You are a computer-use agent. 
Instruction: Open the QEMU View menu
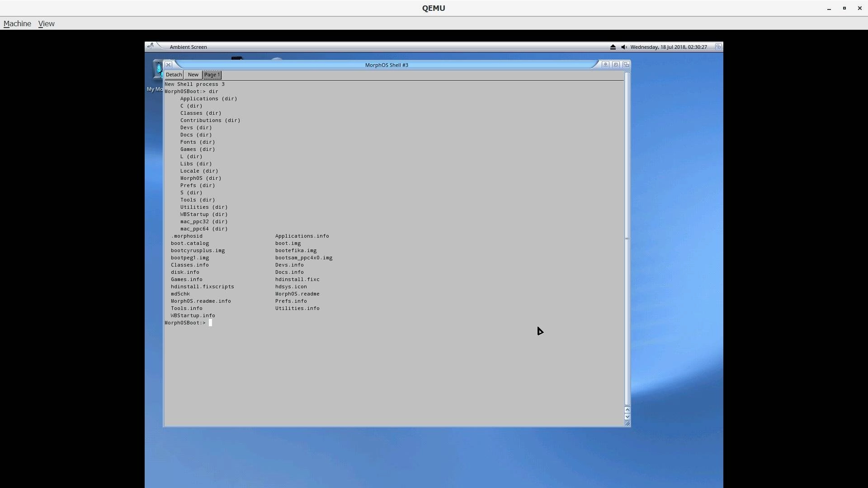pyautogui.click(x=46, y=23)
